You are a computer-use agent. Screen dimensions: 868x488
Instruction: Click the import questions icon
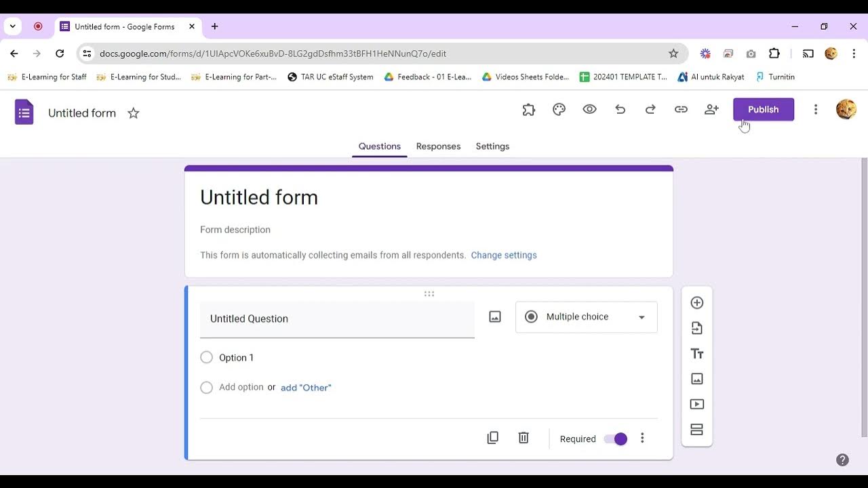click(x=696, y=328)
